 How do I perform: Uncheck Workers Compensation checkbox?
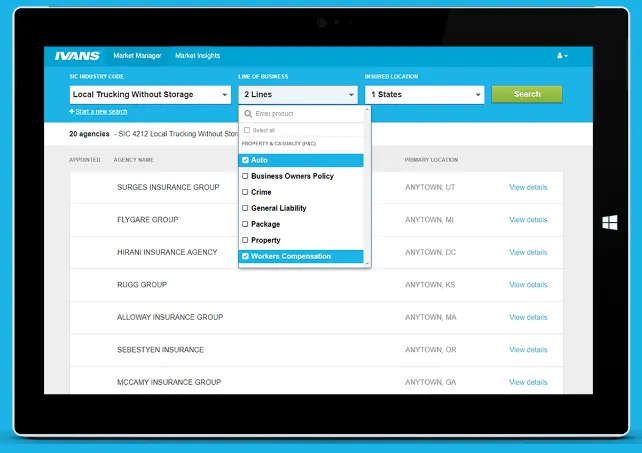click(245, 256)
